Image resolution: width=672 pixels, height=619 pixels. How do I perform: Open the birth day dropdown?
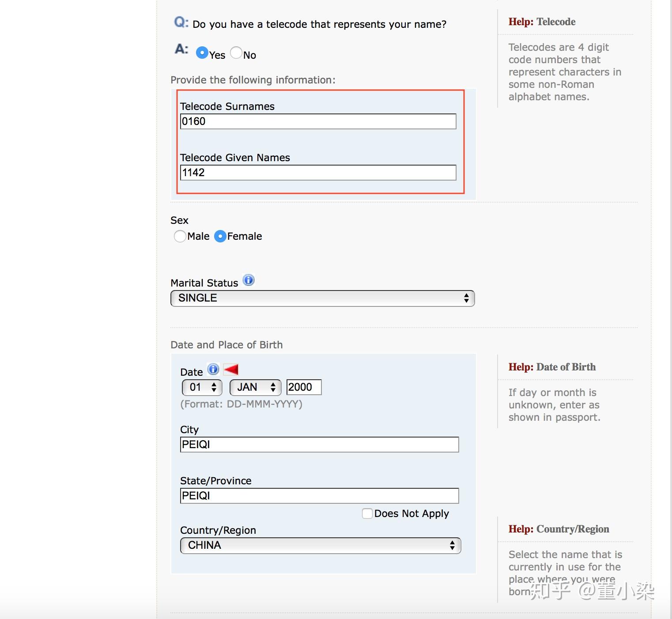click(202, 388)
